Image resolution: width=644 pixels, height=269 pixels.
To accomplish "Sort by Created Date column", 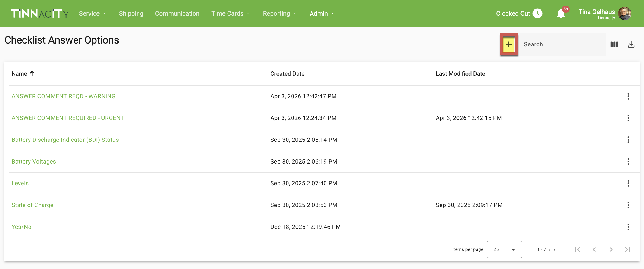I will pyautogui.click(x=287, y=74).
